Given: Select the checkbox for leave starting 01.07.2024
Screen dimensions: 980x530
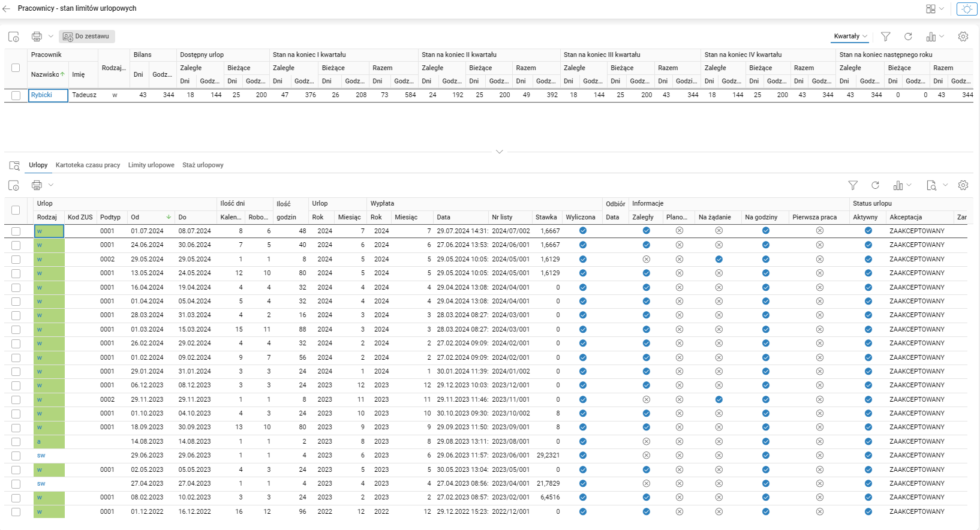Looking at the screenshot, I should 16,231.
